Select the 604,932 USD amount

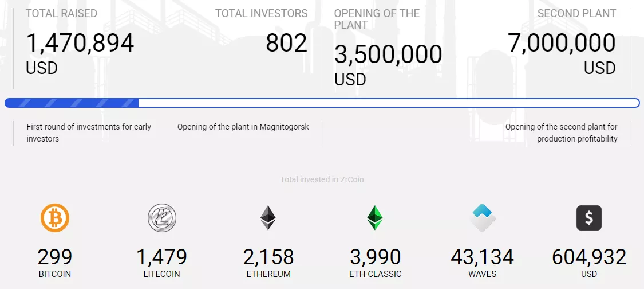point(589,257)
